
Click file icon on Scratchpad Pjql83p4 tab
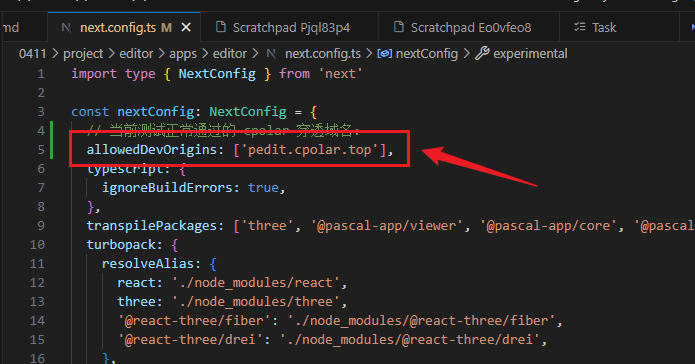point(221,27)
